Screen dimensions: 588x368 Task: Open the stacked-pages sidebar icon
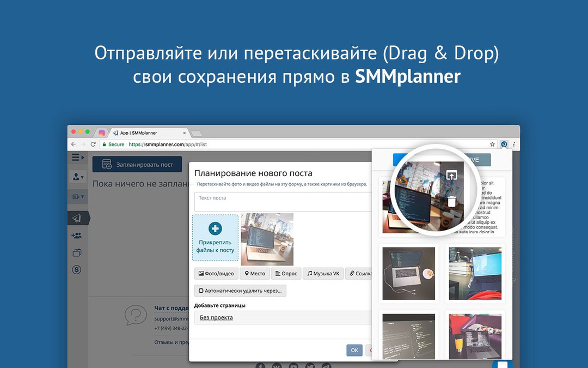pos(77,252)
